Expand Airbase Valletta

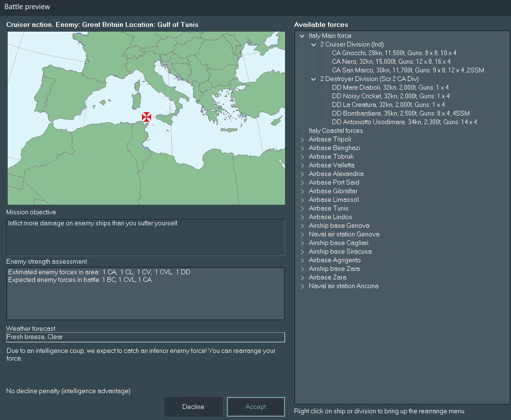302,165
